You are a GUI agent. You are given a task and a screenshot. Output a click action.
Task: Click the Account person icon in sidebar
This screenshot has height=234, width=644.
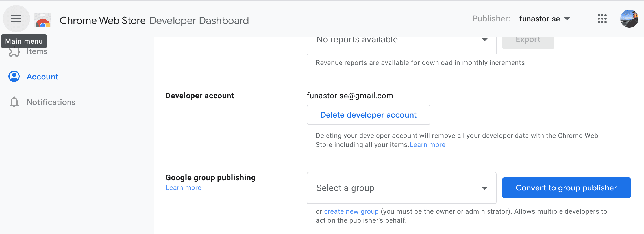coord(14,77)
